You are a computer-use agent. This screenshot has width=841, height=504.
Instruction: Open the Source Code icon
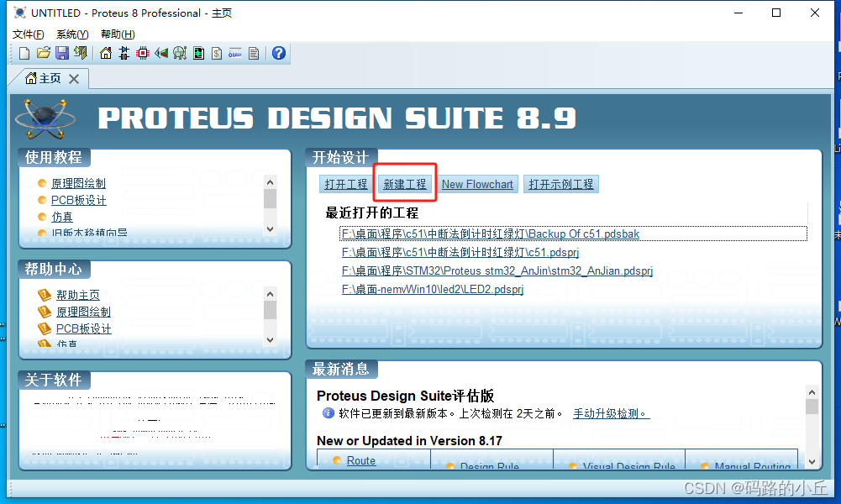pyautogui.click(x=235, y=53)
